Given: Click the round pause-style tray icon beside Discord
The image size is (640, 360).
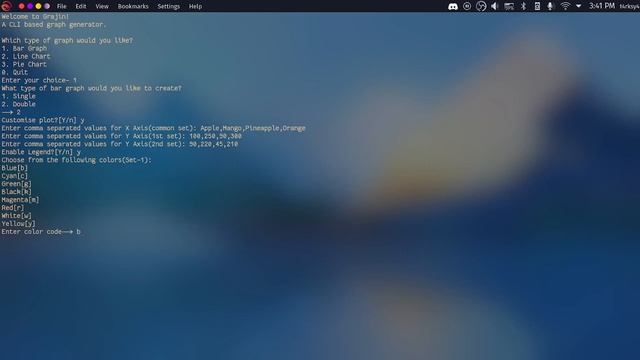Looking at the screenshot, I should pos(467,6).
